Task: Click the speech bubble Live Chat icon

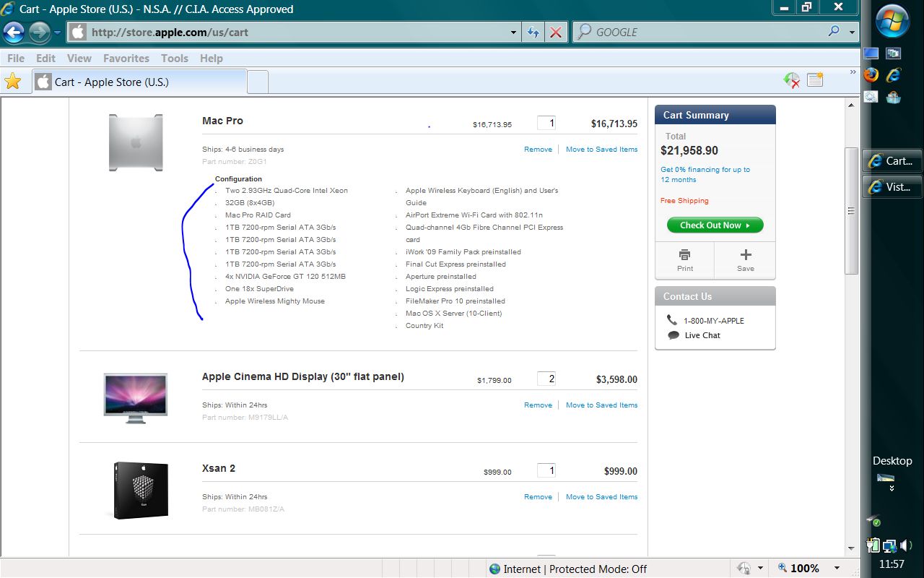Action: [x=674, y=335]
